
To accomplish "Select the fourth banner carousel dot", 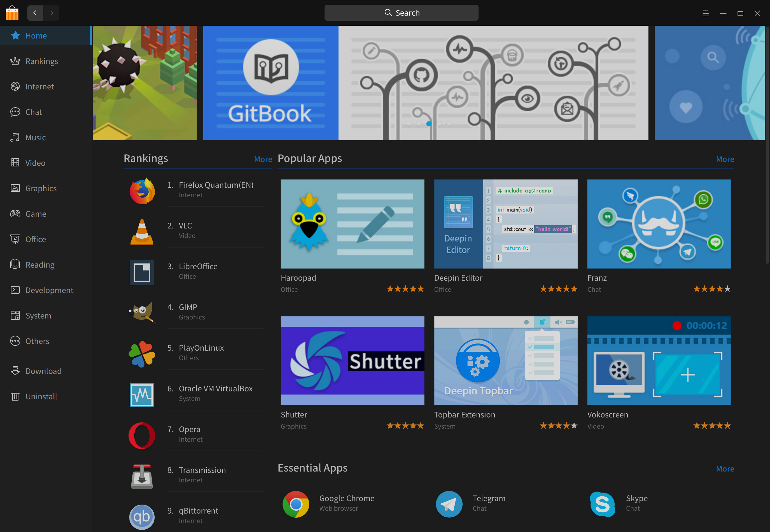I will click(439, 124).
